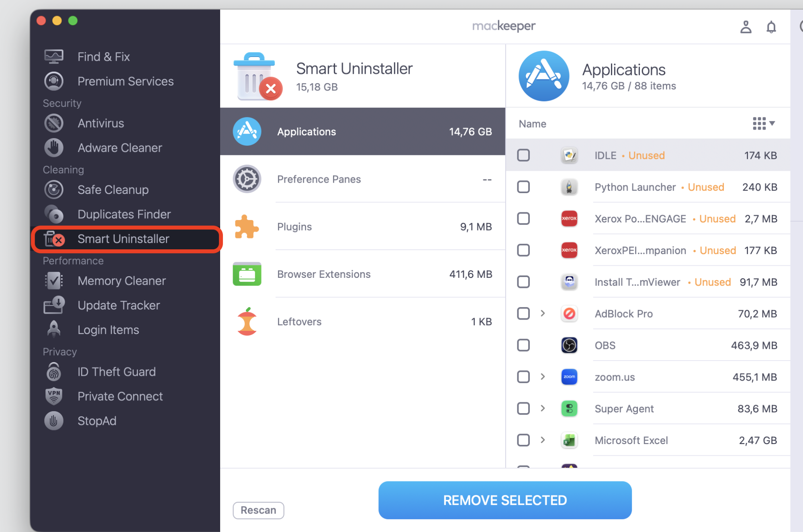
Task: Open the grid view sorting dropdown
Action: (764, 124)
